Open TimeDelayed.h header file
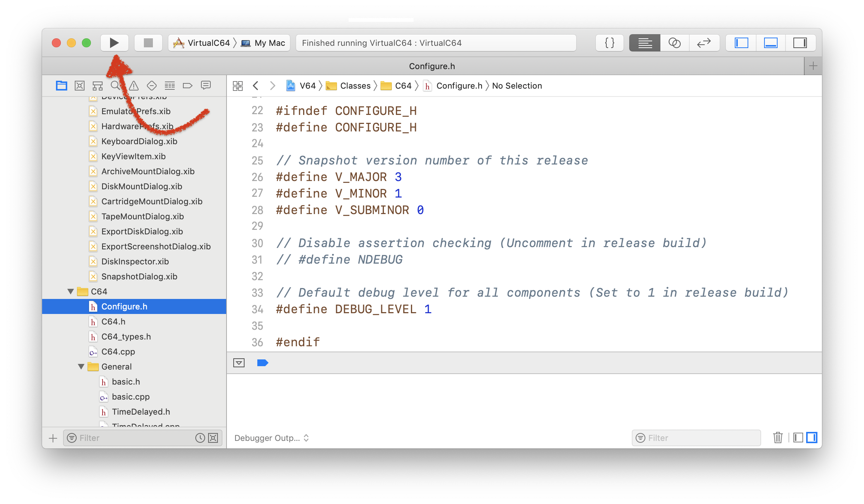 click(x=134, y=412)
